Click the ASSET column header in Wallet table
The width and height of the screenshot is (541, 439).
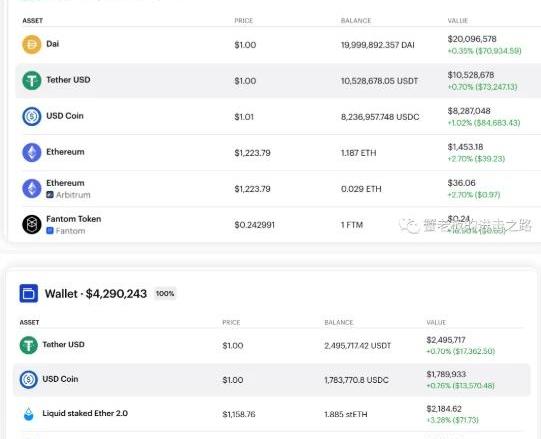(x=29, y=322)
